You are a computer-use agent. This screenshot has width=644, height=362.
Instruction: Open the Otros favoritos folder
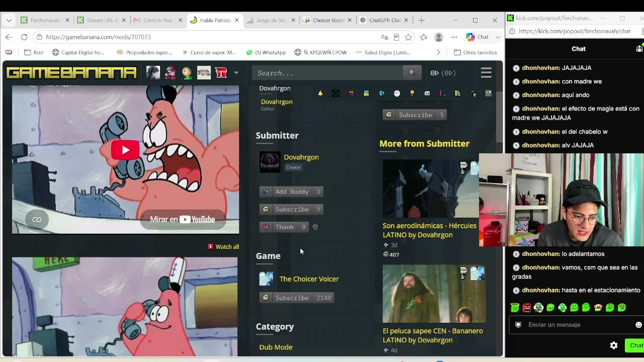click(475, 52)
